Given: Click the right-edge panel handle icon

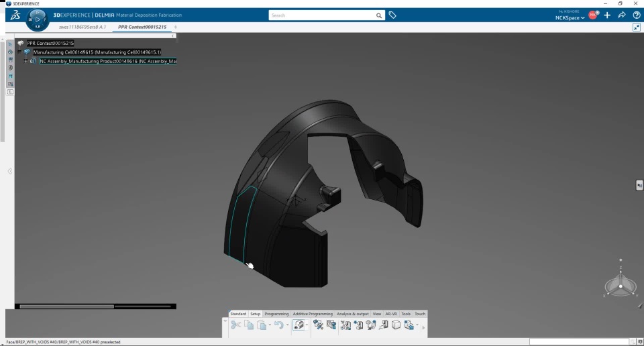Looking at the screenshot, I should (639, 186).
